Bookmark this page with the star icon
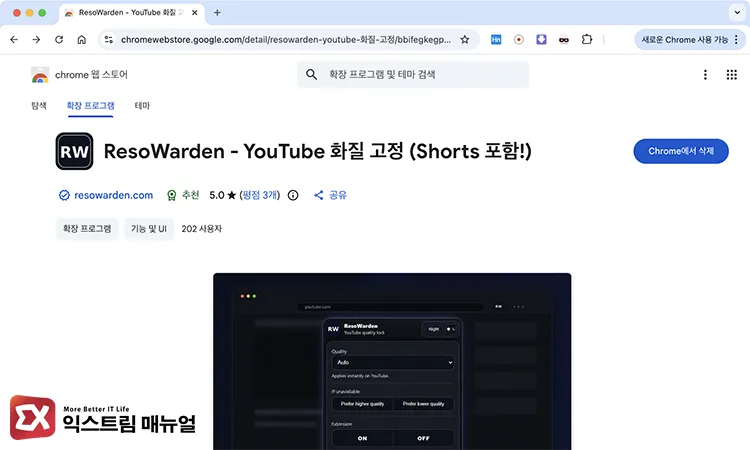750x450 pixels. tap(464, 40)
